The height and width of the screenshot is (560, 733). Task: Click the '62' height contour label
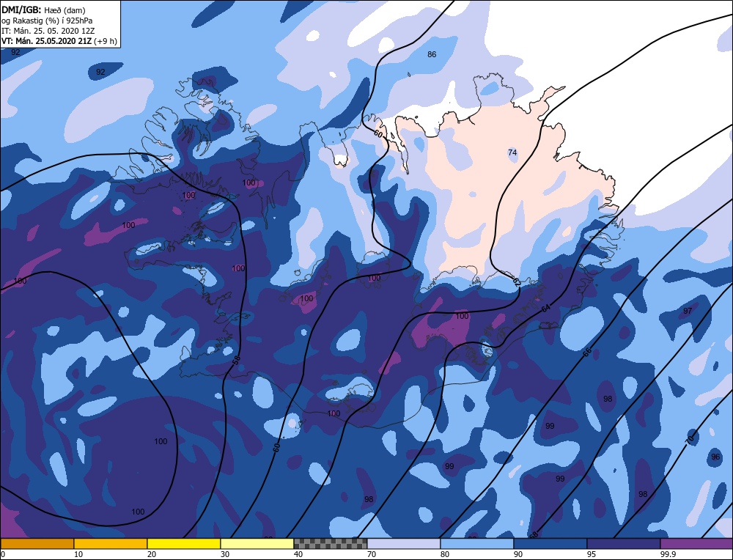point(516,281)
